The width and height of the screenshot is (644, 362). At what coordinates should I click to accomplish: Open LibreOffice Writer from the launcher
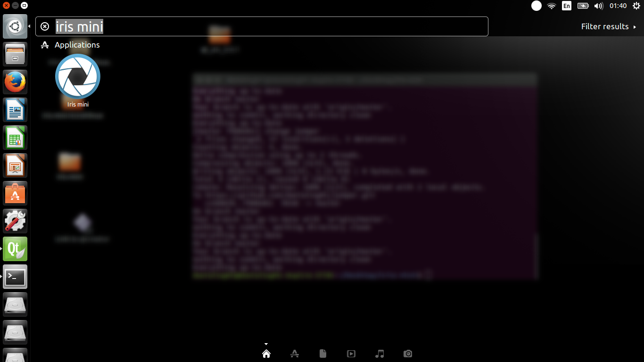click(x=15, y=110)
